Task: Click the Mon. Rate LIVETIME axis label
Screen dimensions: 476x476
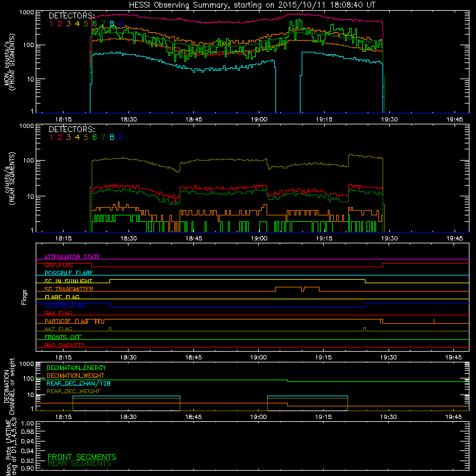Action: click(11, 447)
